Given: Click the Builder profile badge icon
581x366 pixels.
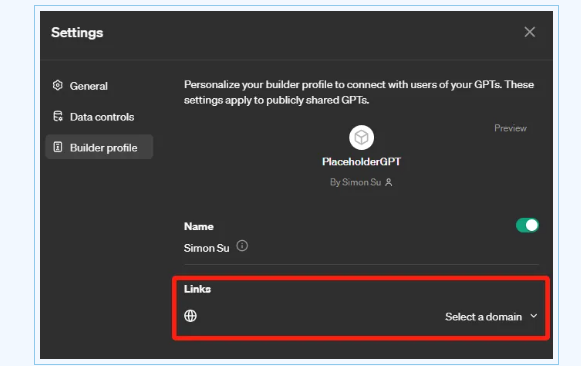Looking at the screenshot, I should point(58,147).
